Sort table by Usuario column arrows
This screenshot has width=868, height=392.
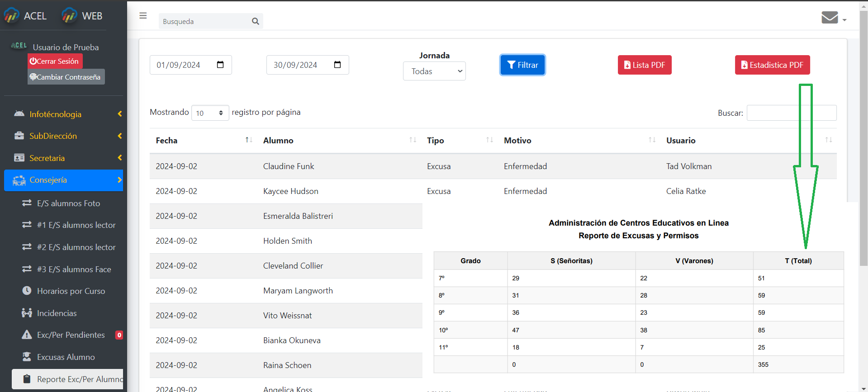pos(829,140)
